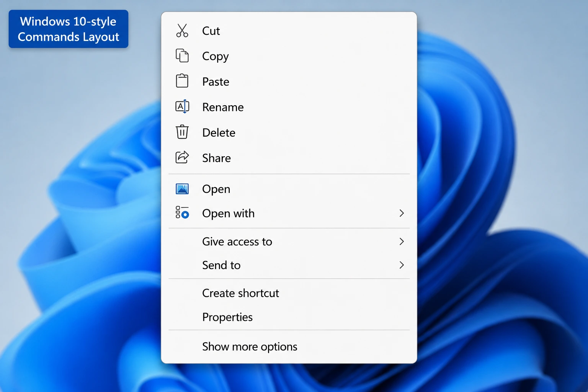Click the trash can Delete icon
Image resolution: width=588 pixels, height=392 pixels.
click(182, 132)
